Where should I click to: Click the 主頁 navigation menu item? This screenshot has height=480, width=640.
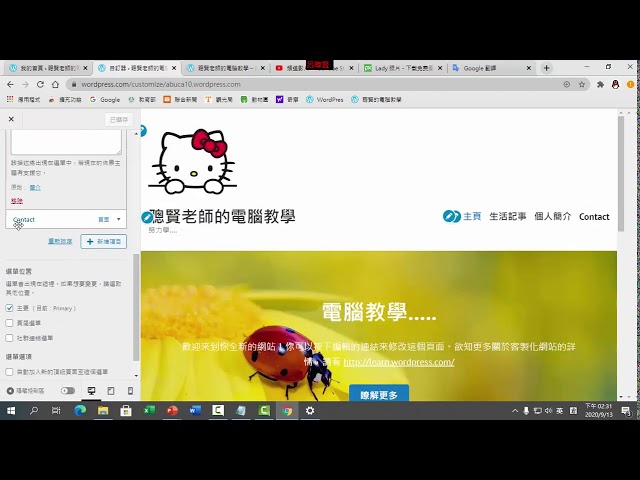(x=472, y=216)
